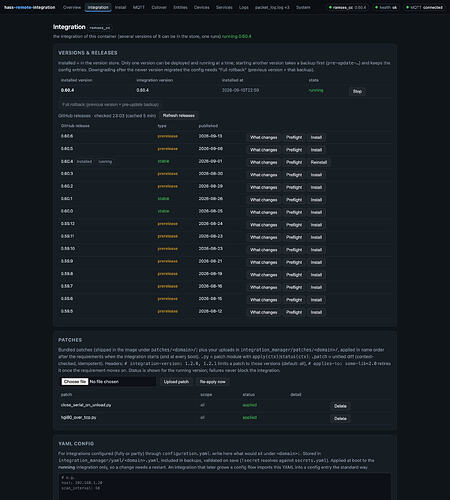The height and width of the screenshot is (500, 450).
Task: Run Preflight for release 0.60.3
Action: click(294, 175)
